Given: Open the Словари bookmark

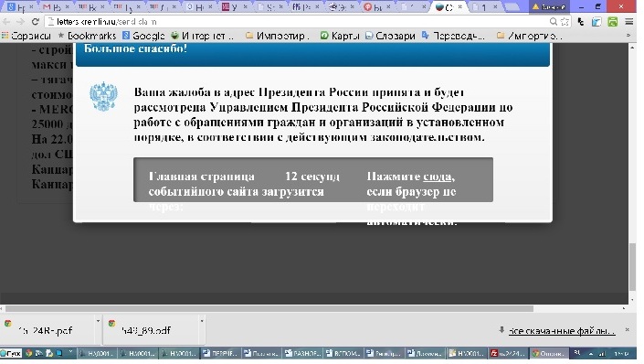Looking at the screenshot, I should (x=390, y=36).
